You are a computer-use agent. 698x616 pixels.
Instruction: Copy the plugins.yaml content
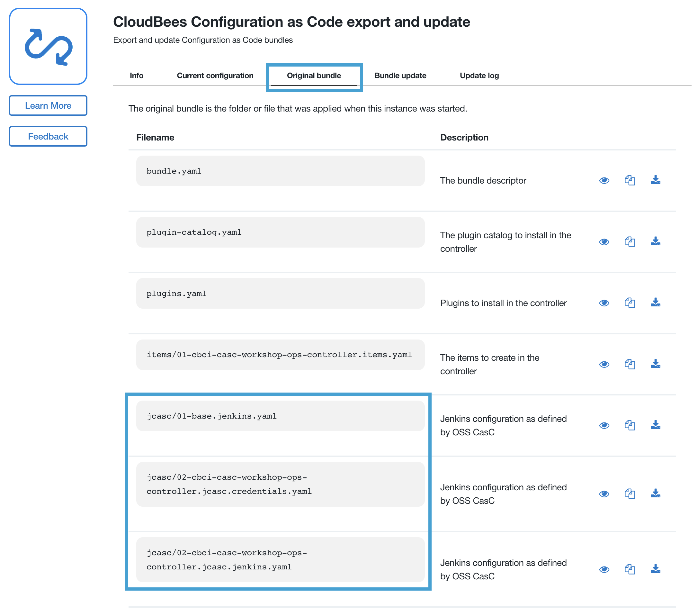(x=630, y=303)
